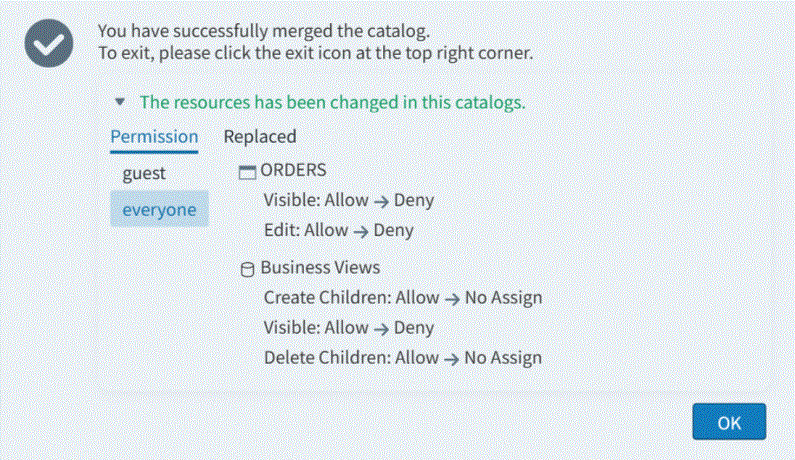Click Business Views Visible: Allow to Deny
Screen dimensions: 795x460
coord(349,328)
